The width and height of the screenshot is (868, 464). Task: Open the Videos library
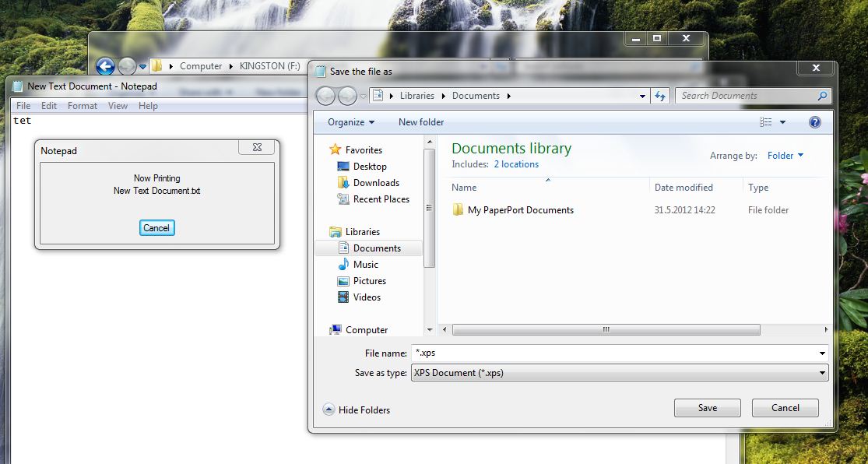pos(367,297)
